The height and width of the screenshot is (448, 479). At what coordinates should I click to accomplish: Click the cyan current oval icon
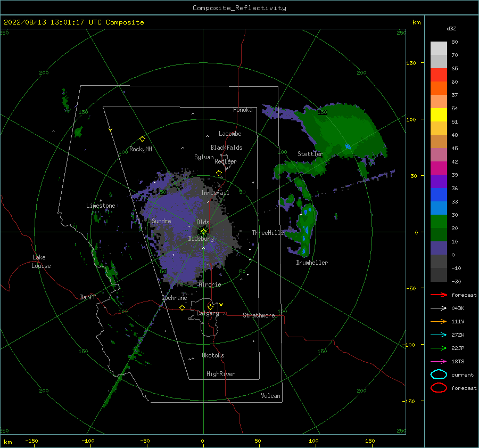coord(439,374)
